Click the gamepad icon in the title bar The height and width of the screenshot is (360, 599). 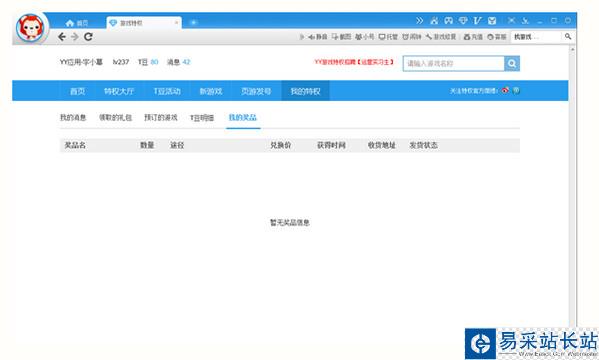coord(448,21)
